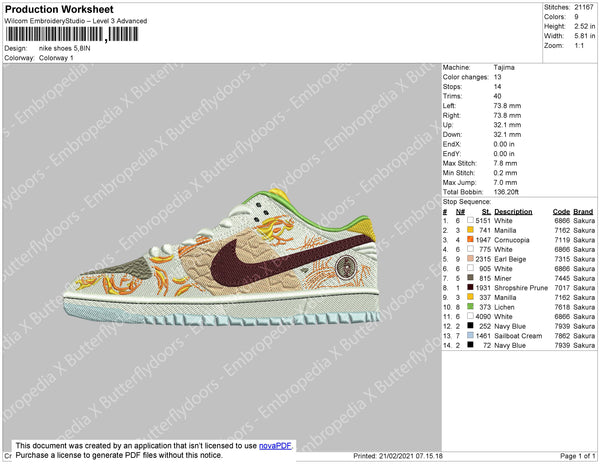Click the Right value '73.8 mm'
Image resolution: width=600 pixels, height=464 pixels.
click(507, 115)
